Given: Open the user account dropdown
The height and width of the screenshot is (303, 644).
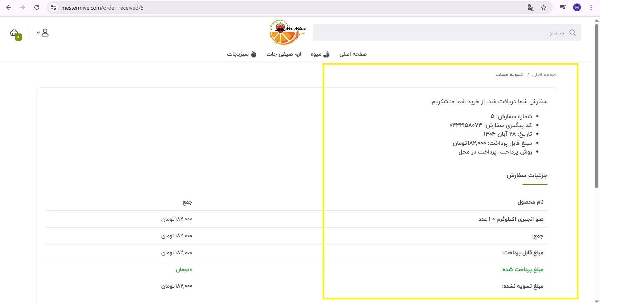Looking at the screenshot, I should [43, 33].
